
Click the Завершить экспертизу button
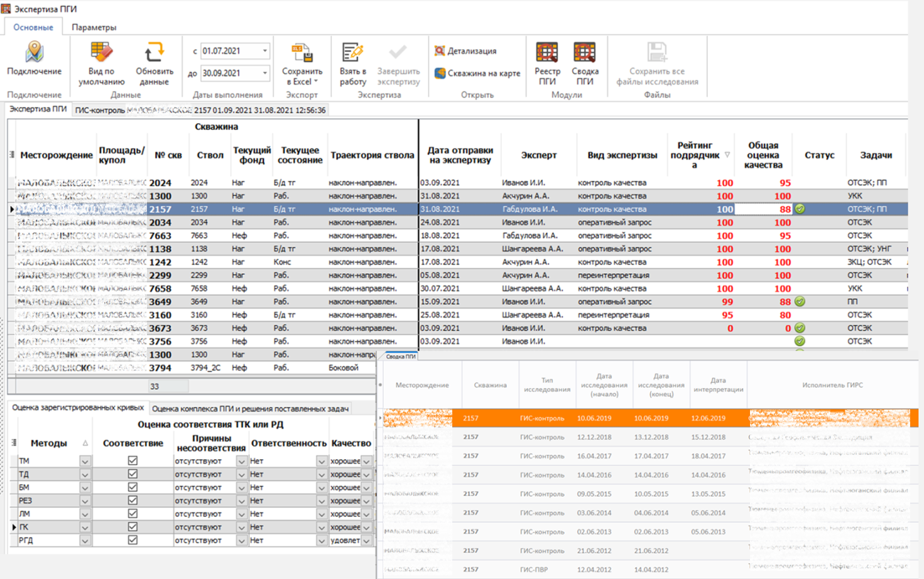[398, 64]
